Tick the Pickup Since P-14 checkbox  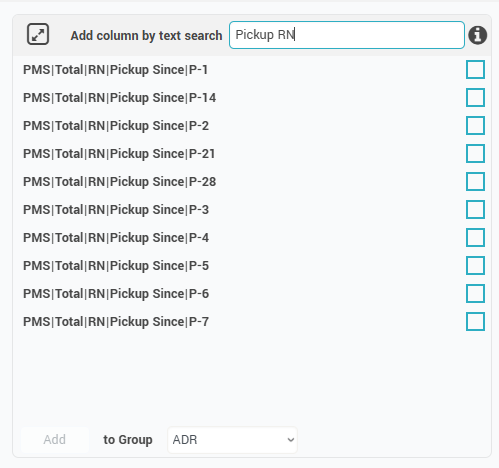click(475, 98)
